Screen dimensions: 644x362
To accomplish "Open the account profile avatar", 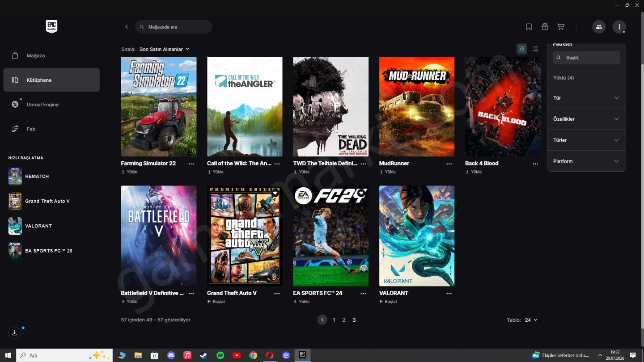I will pos(619,27).
